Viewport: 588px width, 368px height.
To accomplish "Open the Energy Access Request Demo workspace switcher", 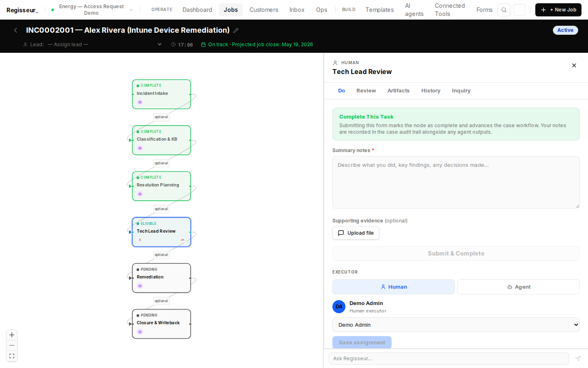I will coord(92,10).
